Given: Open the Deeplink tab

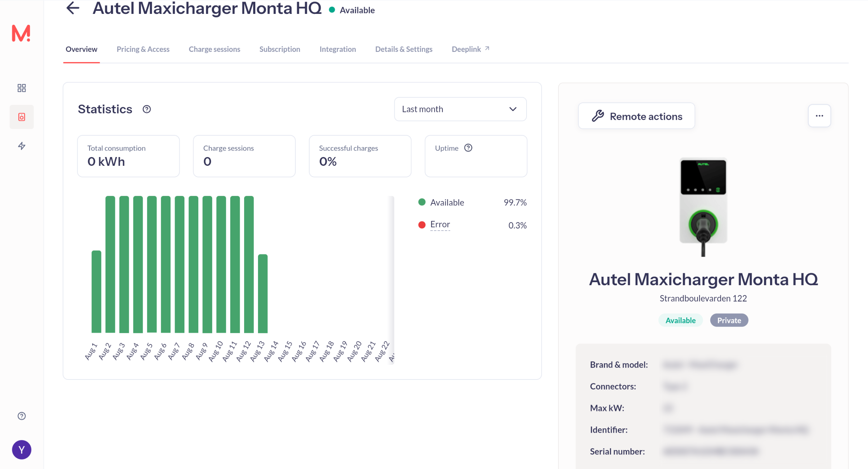Looking at the screenshot, I should 470,49.
